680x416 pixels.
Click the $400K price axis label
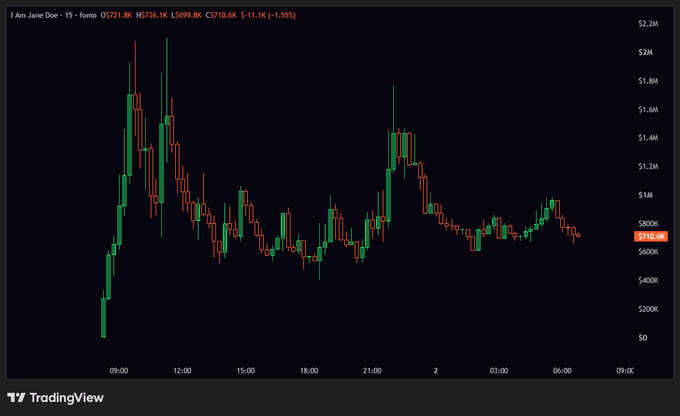click(x=648, y=280)
